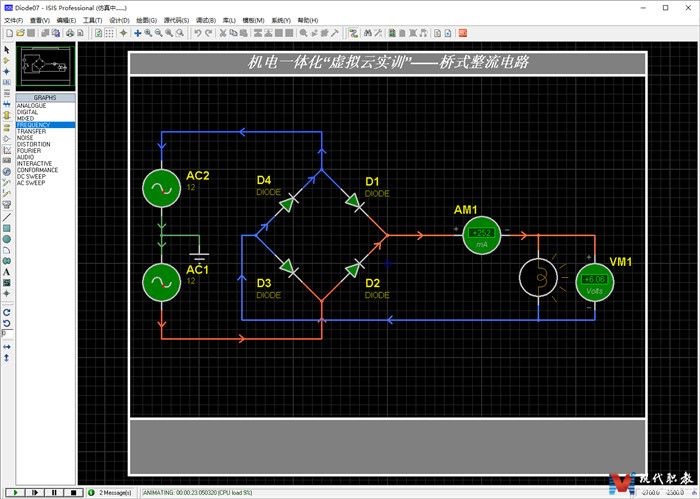Click the Redo arrow icon
Screen dimensions: 700x499
208,33
